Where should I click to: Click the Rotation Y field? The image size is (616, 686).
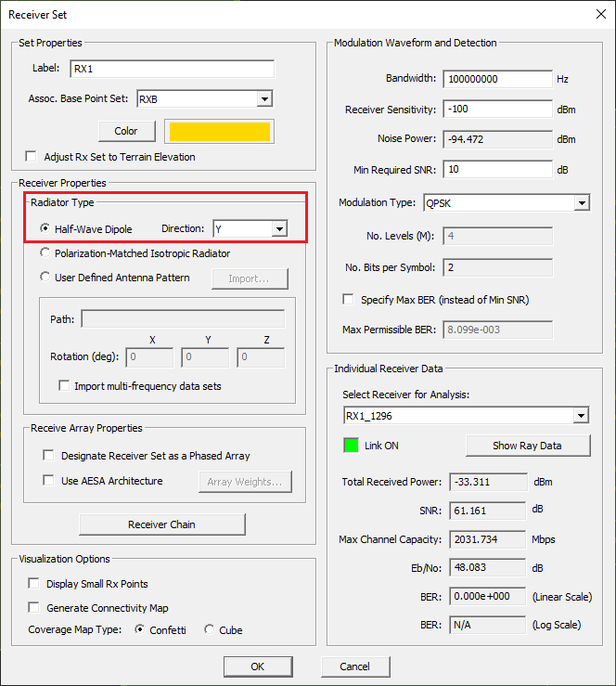[205, 357]
